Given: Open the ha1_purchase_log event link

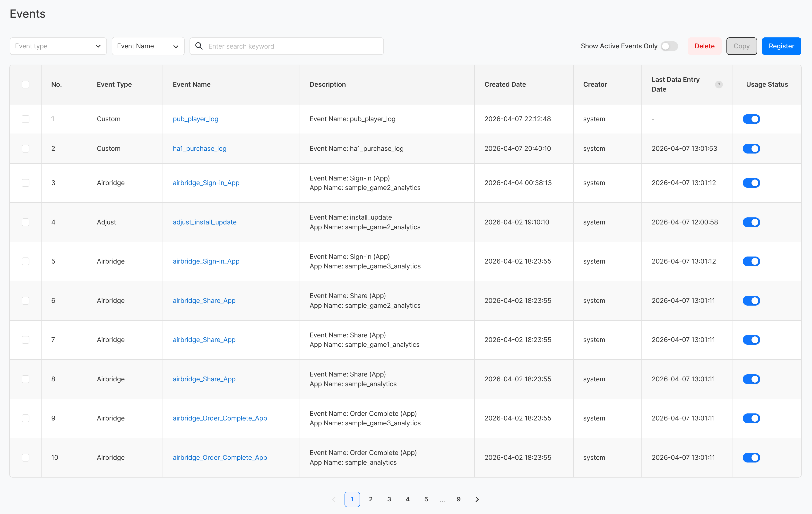Looking at the screenshot, I should pos(199,149).
